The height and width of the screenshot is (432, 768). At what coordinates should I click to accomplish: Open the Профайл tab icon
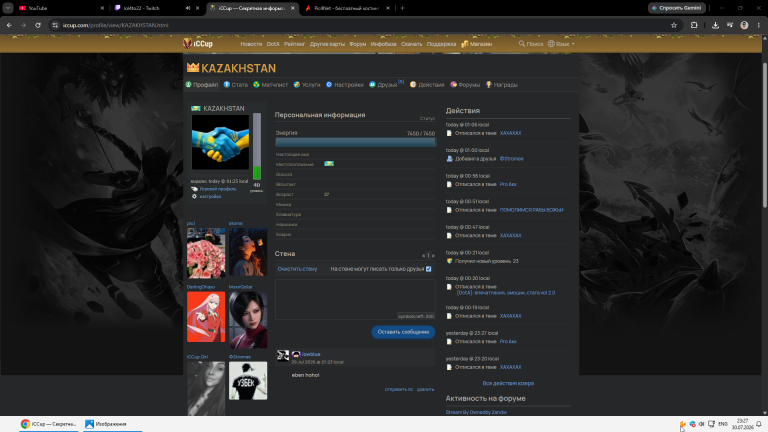[x=188, y=84]
